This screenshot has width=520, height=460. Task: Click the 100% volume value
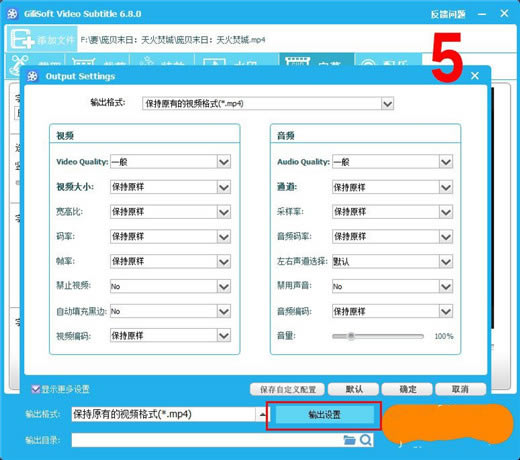(444, 336)
